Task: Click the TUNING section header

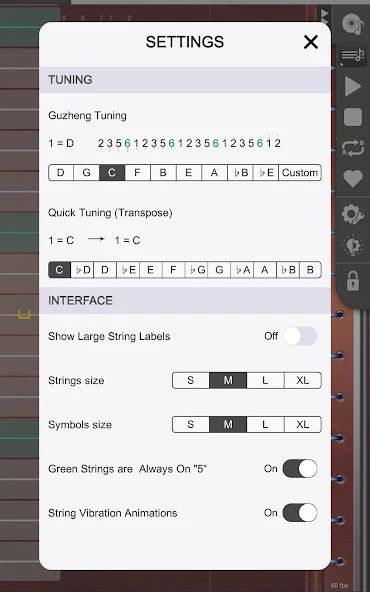Action: pyautogui.click(x=185, y=80)
